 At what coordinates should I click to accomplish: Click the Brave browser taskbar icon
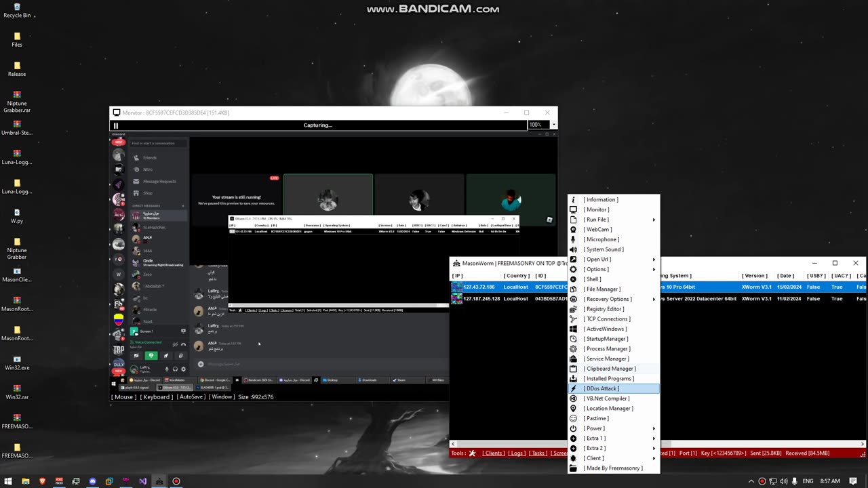tap(42, 481)
